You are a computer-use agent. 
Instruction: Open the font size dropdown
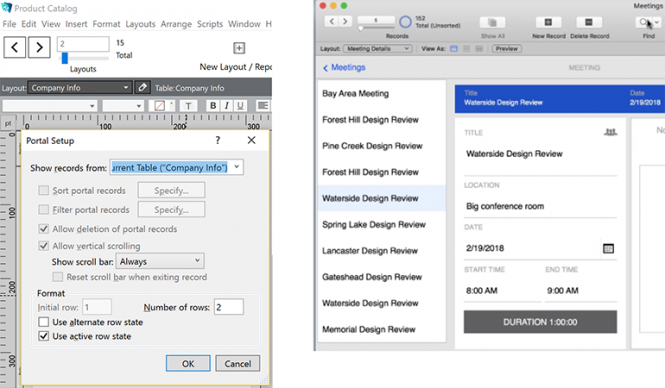(123, 106)
